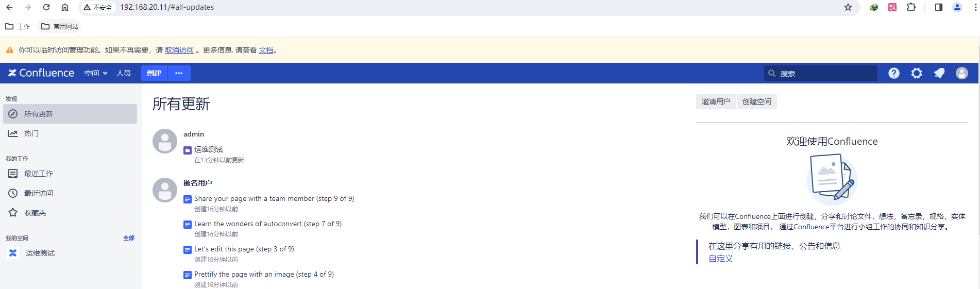This screenshot has height=289, width=980.
Task: Toggle the browser side panel icon
Action: (938, 7)
